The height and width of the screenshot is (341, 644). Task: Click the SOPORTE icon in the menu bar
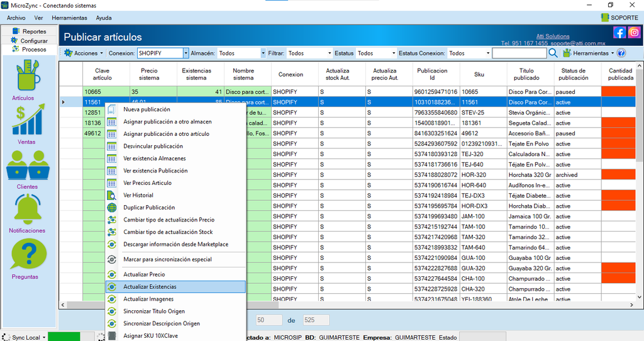tap(604, 18)
